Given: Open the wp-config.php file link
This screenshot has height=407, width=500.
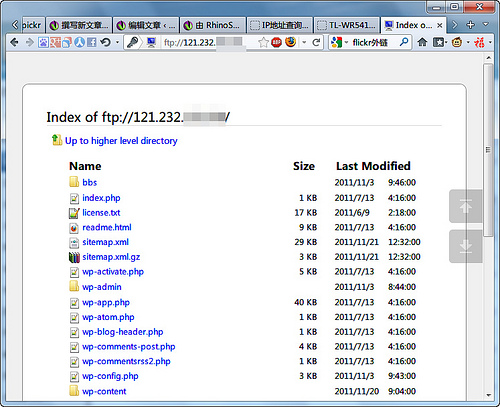Looking at the screenshot, I should pos(110,376).
